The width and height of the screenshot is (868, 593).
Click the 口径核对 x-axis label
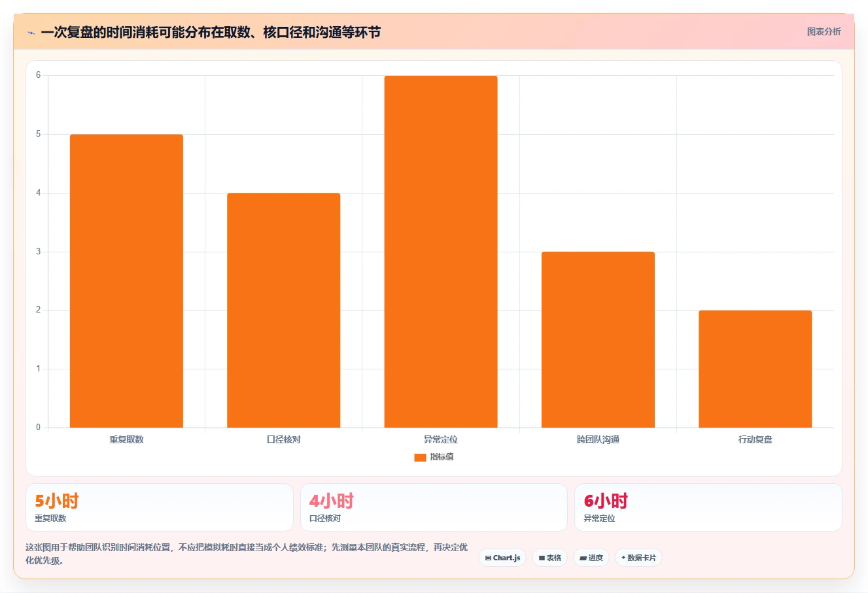coord(283,439)
